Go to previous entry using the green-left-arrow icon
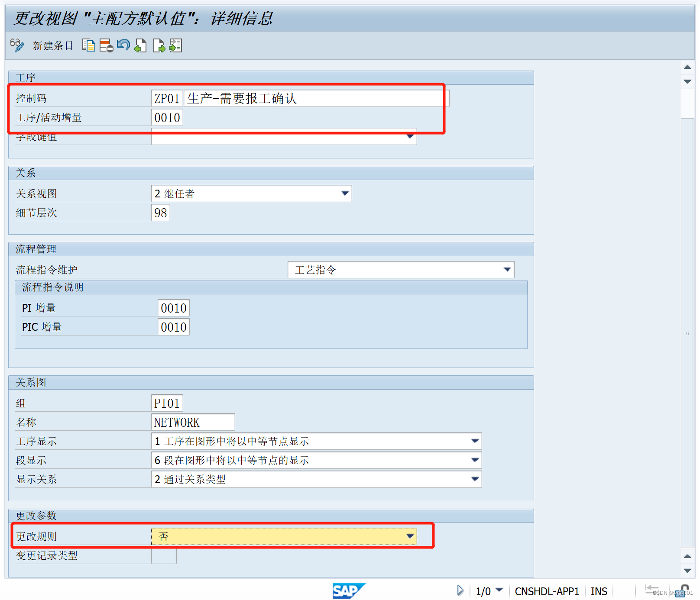The height and width of the screenshot is (600, 700). 140,45
